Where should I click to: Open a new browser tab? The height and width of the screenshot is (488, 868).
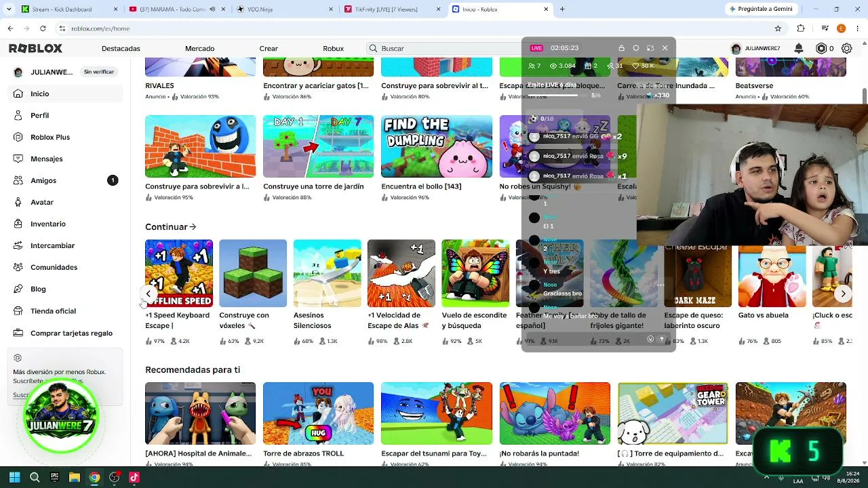click(562, 9)
